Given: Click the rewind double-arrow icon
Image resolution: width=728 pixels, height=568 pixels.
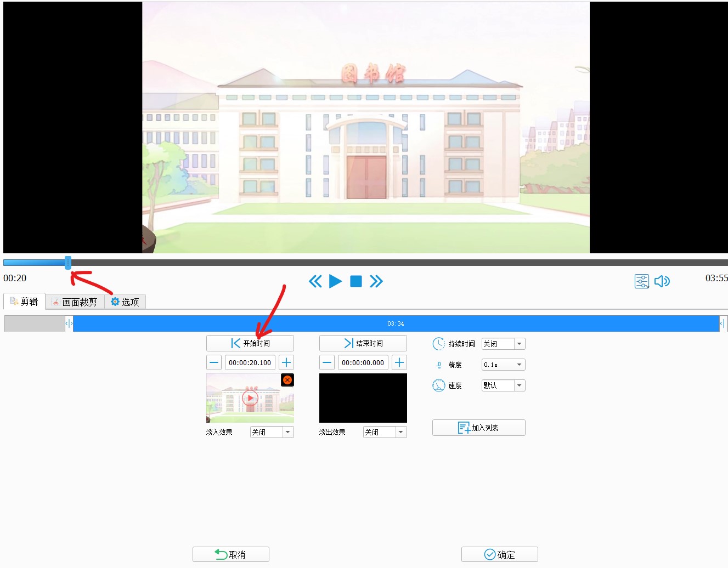Looking at the screenshot, I should (315, 282).
